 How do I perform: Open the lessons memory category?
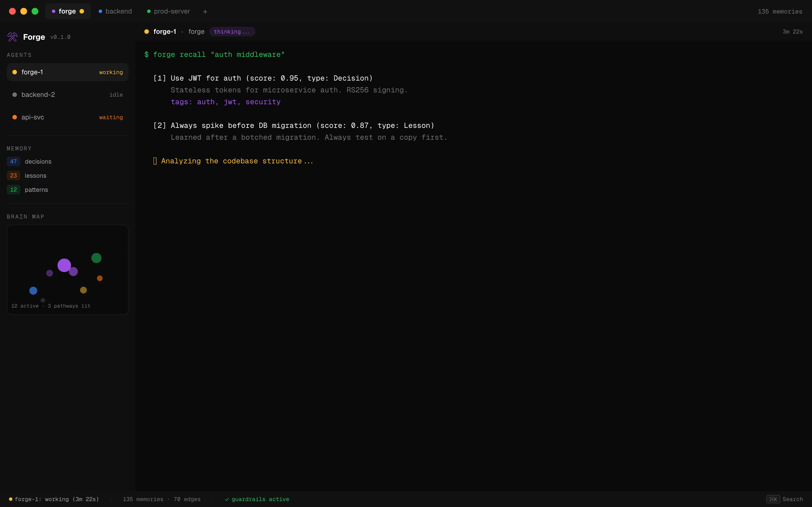point(36,175)
